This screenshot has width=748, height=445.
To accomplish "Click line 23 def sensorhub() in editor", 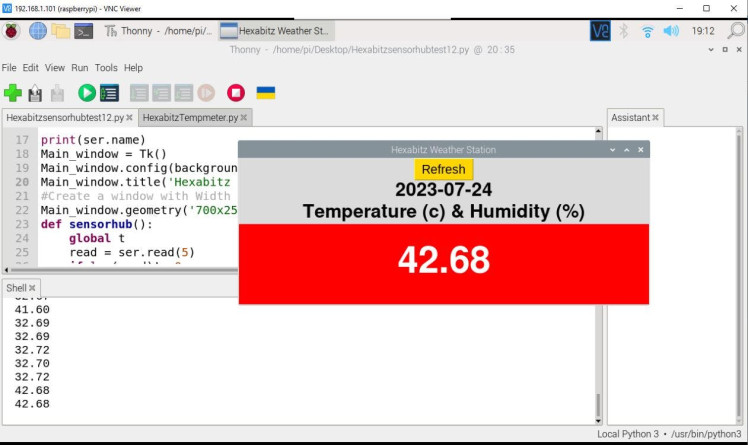I will click(97, 224).
